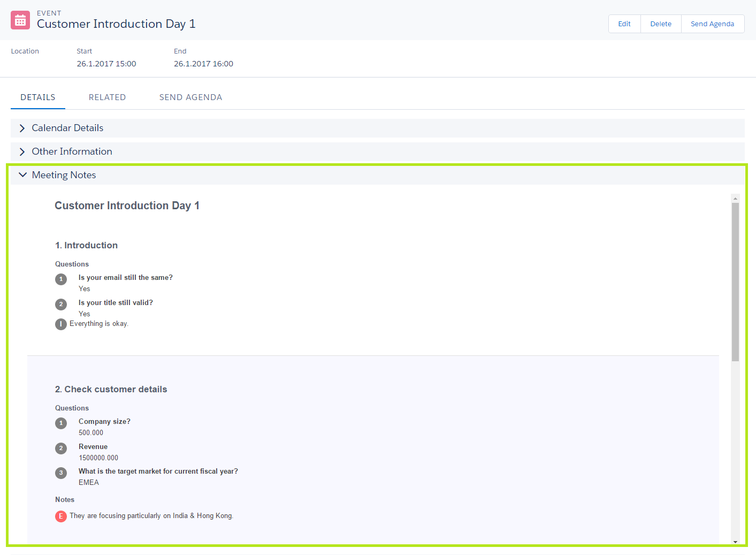Click the end time 26.1.2017 16:00

203,64
